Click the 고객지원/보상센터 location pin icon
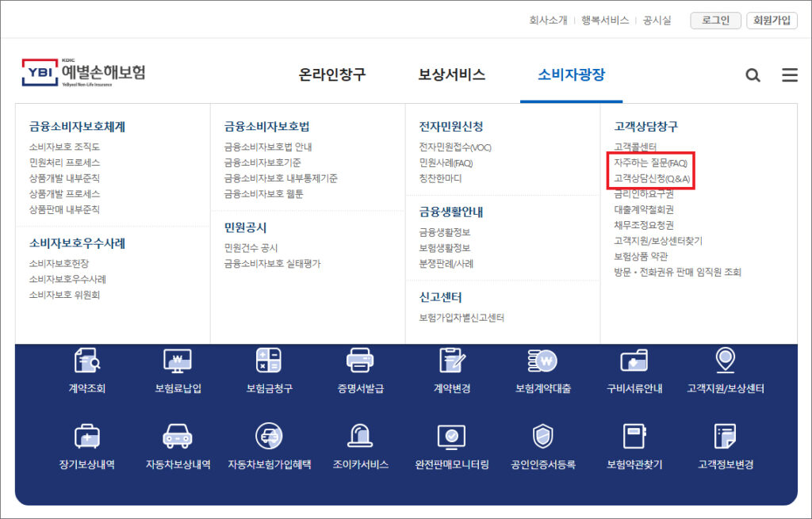The height and width of the screenshot is (519, 812). [x=725, y=361]
